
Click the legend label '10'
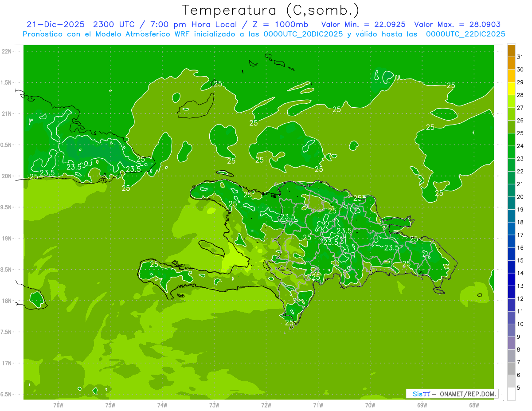coord(520,324)
